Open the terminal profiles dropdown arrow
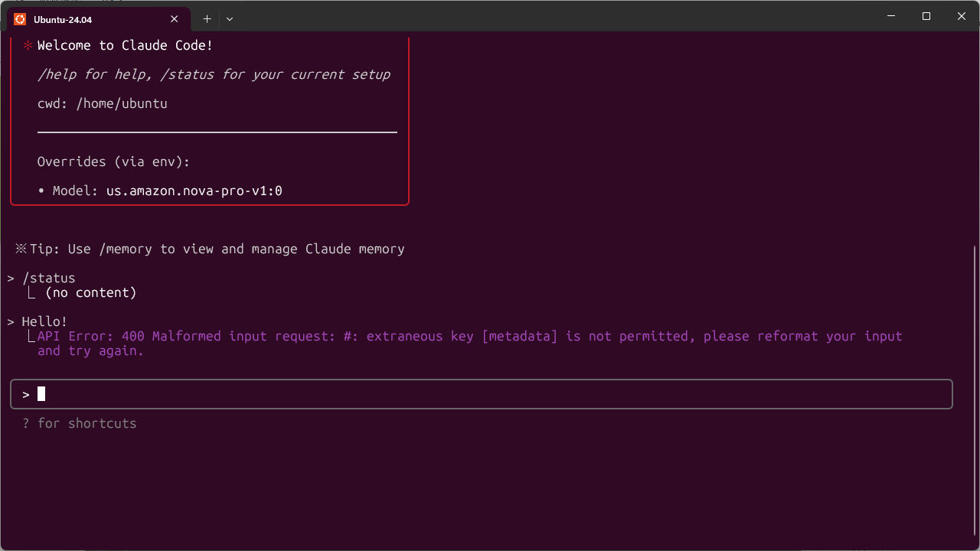Screen dimensions: 980x551 pos(230,18)
